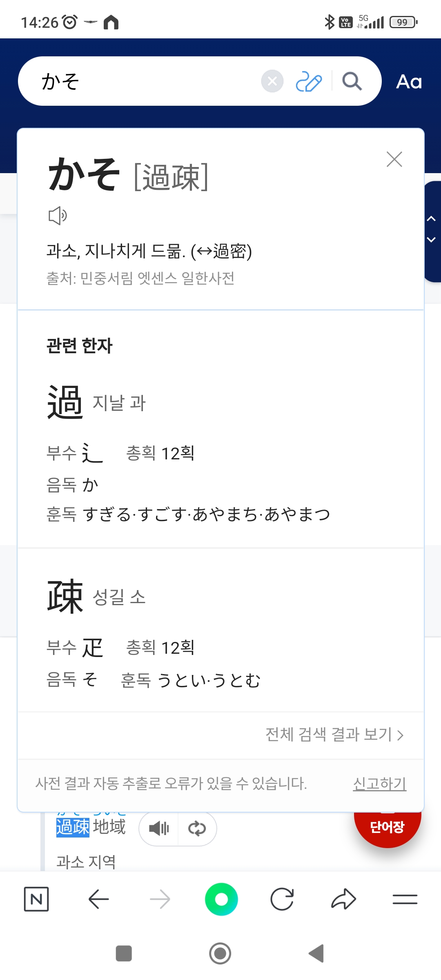Jump up with side panel up chevron
This screenshot has height=980, width=441.
tap(431, 219)
